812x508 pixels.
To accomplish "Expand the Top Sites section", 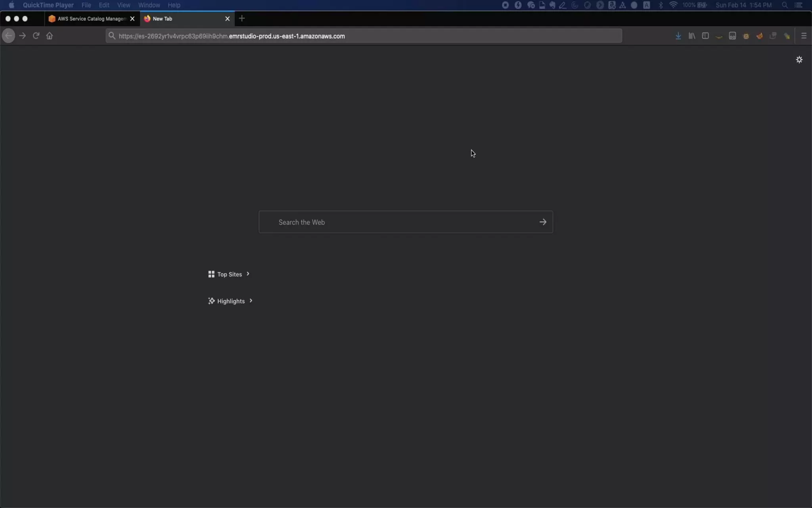I will pyautogui.click(x=229, y=274).
